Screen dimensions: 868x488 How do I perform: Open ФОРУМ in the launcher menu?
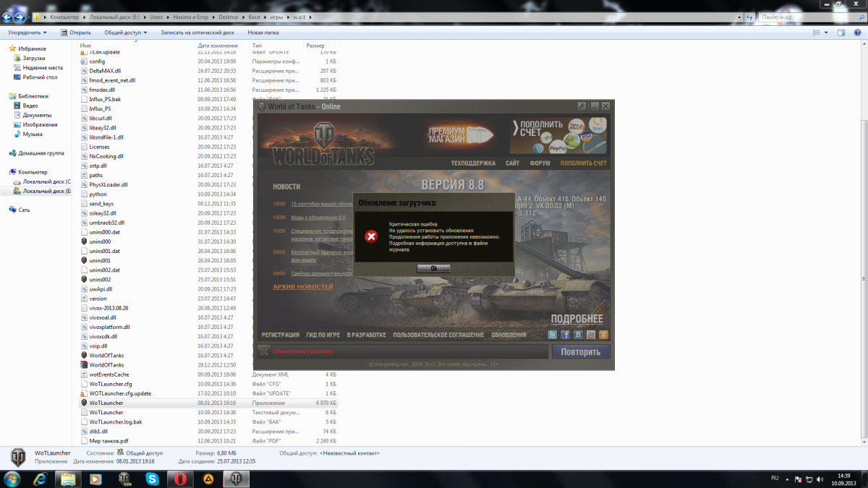point(540,163)
